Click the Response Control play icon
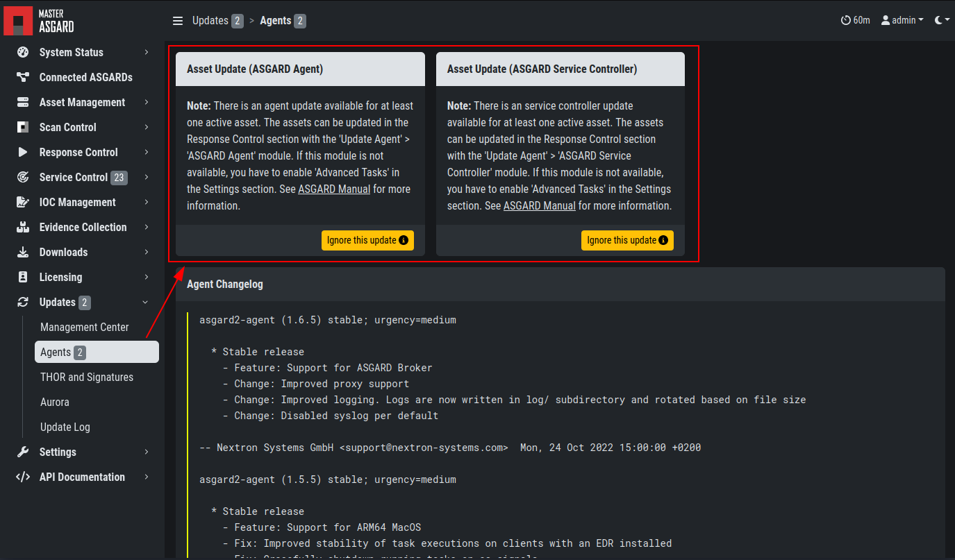Image resolution: width=955 pixels, height=560 pixels. click(23, 152)
